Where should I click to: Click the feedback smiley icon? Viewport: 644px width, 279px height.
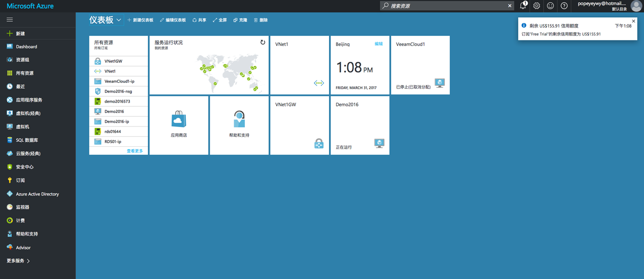point(550,6)
